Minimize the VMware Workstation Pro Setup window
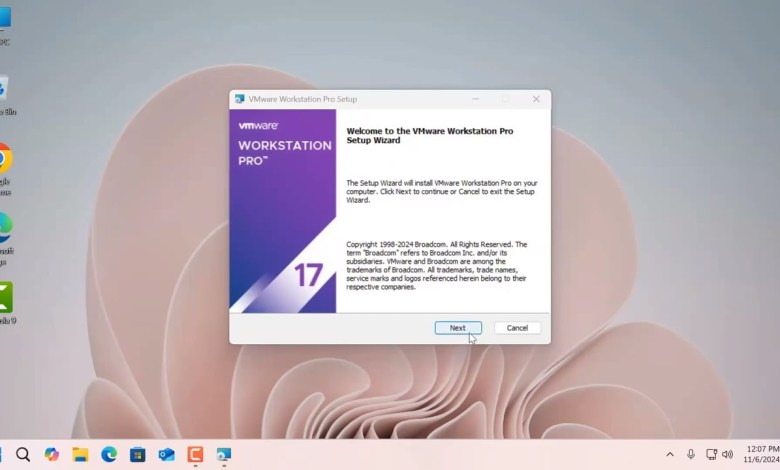The width and height of the screenshot is (780, 470). coord(476,99)
